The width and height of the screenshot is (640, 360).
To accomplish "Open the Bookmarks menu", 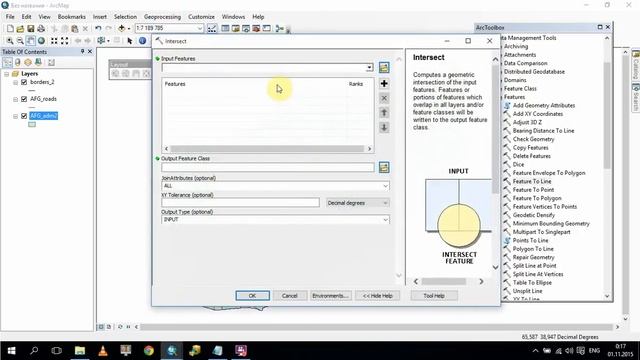I will (x=71, y=17).
